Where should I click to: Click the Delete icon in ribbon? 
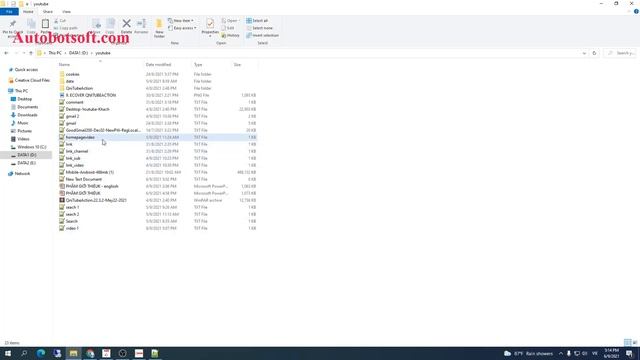(x=127, y=26)
